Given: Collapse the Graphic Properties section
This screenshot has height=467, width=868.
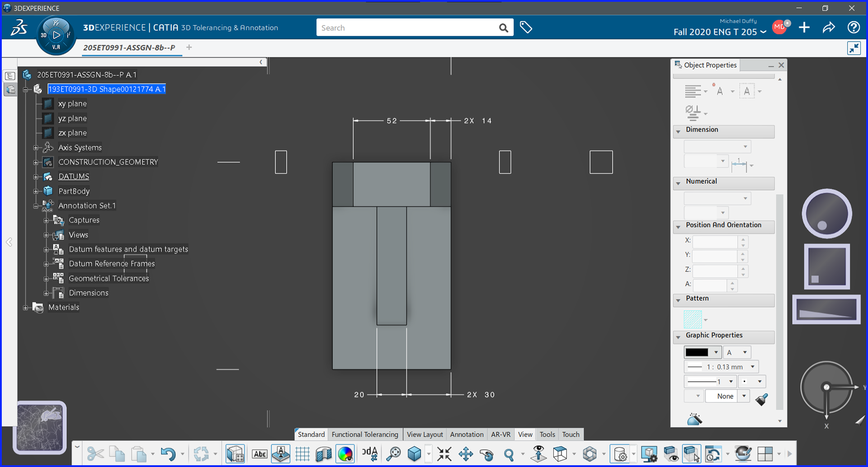Looking at the screenshot, I should [x=678, y=337].
